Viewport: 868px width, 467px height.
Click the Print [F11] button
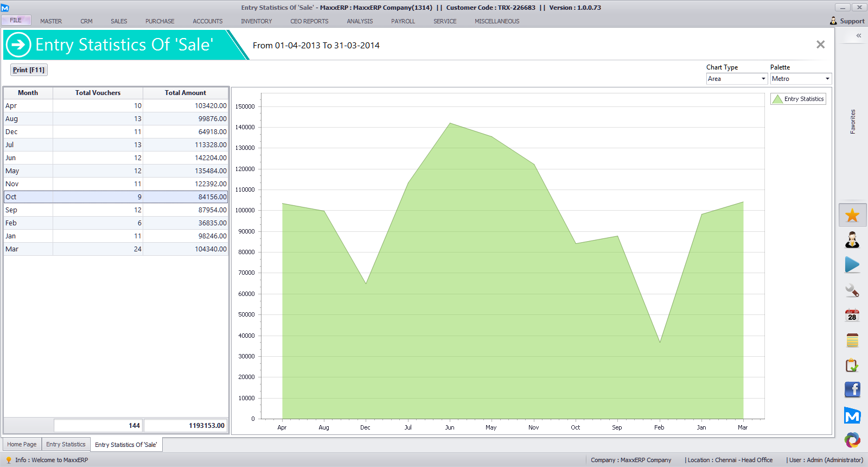click(29, 70)
